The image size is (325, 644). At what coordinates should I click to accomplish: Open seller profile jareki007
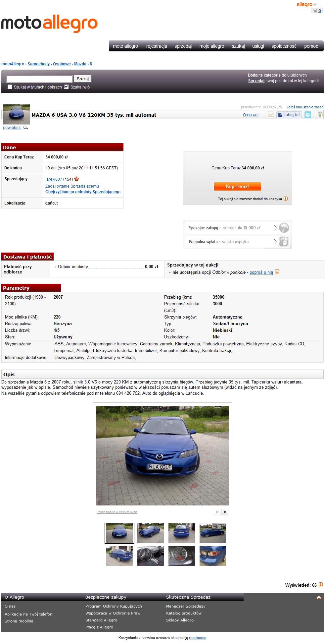(54, 179)
